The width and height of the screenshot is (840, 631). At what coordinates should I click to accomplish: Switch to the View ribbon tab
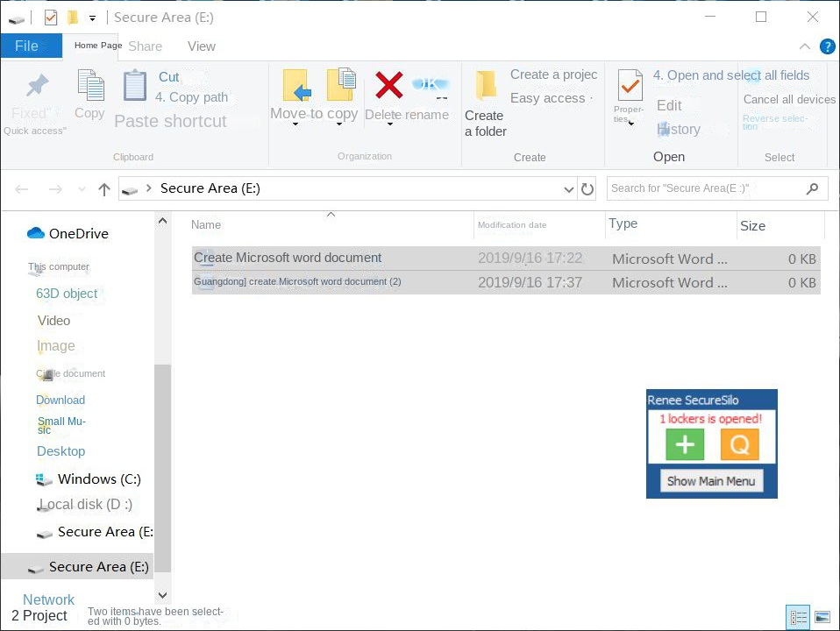coord(201,46)
